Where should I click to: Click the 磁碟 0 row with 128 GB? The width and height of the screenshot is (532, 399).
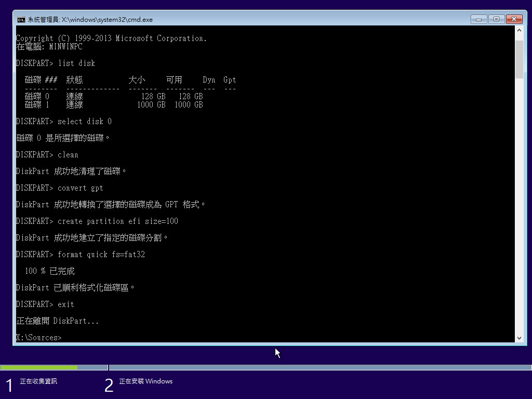(114, 96)
